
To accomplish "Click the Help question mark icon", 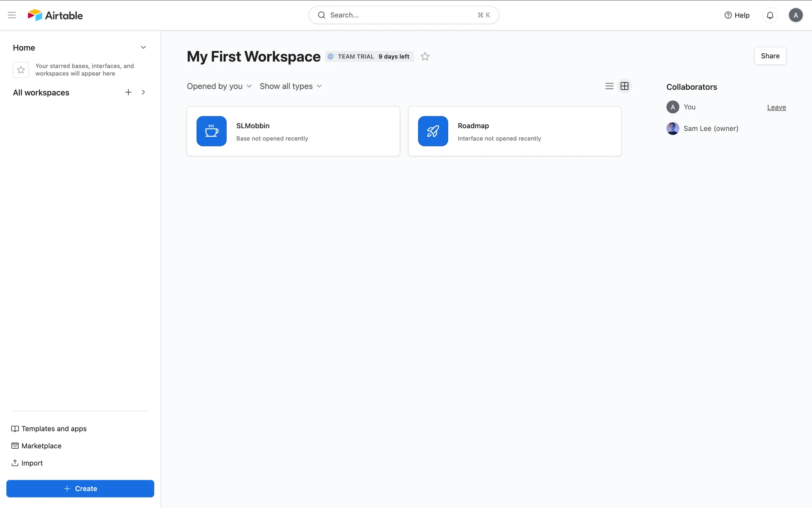I will [728, 15].
